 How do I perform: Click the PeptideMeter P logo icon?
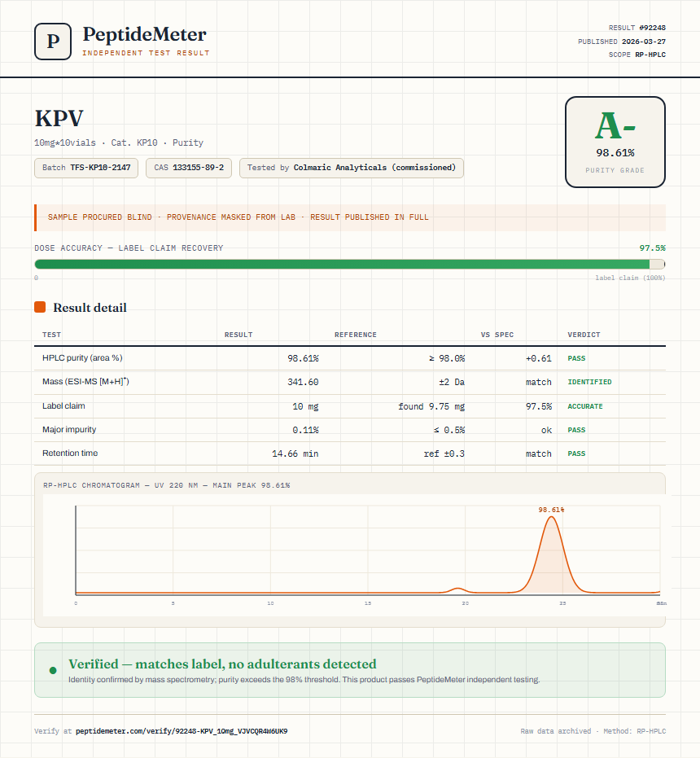tap(53, 42)
